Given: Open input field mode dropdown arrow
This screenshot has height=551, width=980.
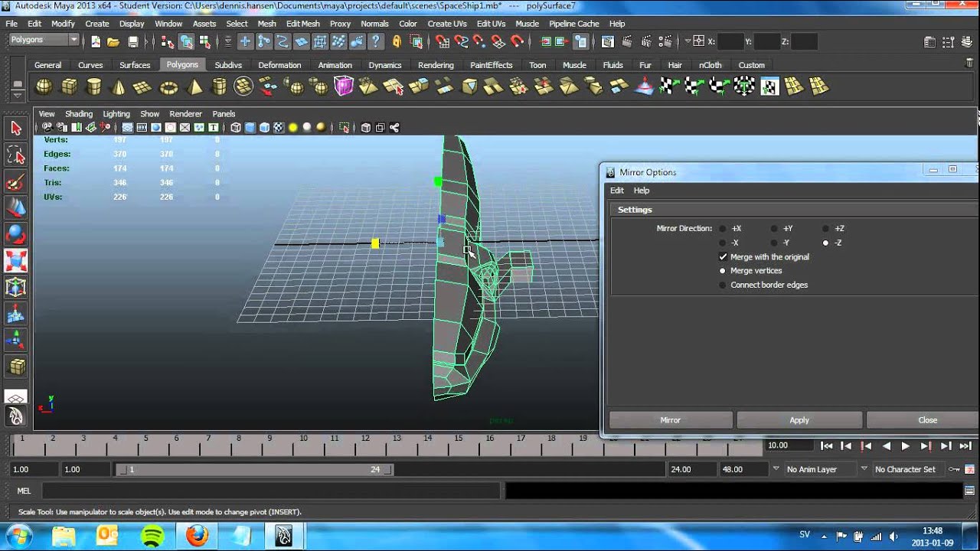Looking at the screenshot, I should (688, 41).
